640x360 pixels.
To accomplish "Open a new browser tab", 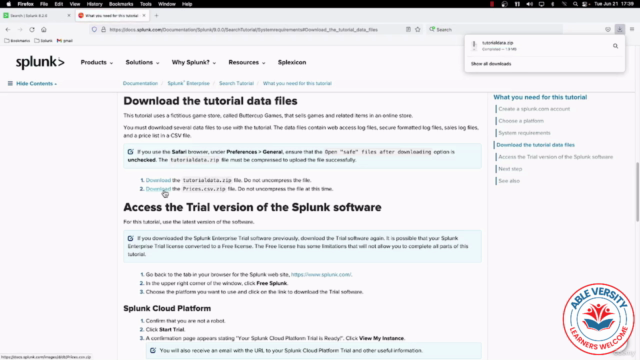I will coord(156,16).
